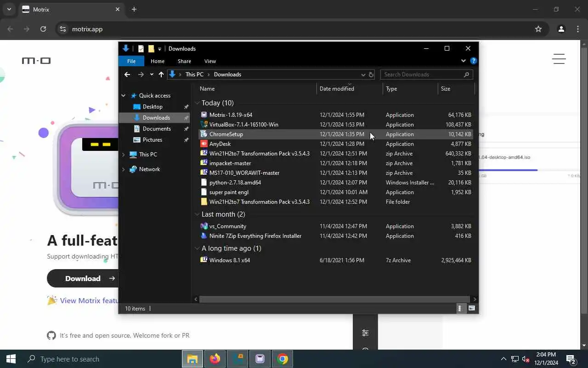Open File Explorer from the taskbar
The height and width of the screenshot is (368, 588).
coord(192,359)
